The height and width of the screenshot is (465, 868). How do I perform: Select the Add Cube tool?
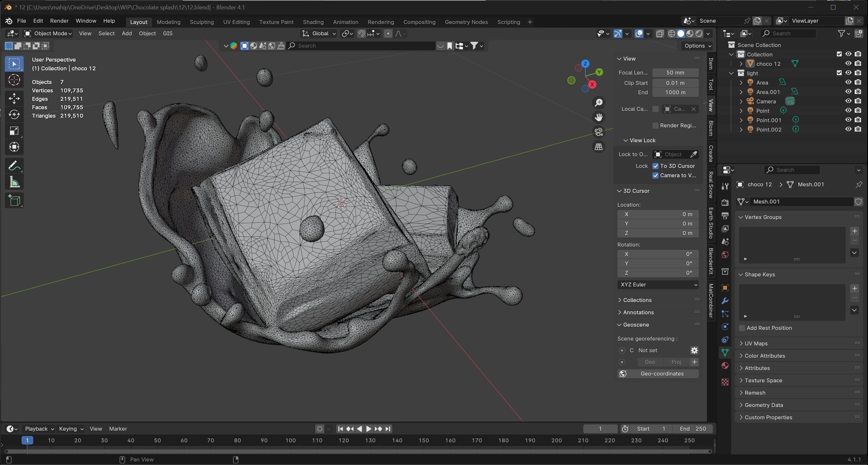coord(14,201)
